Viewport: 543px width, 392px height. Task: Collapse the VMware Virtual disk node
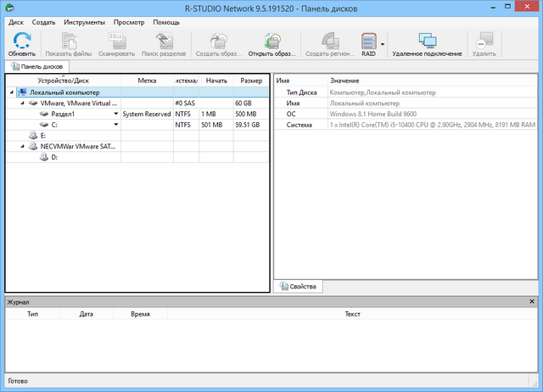pyautogui.click(x=22, y=103)
